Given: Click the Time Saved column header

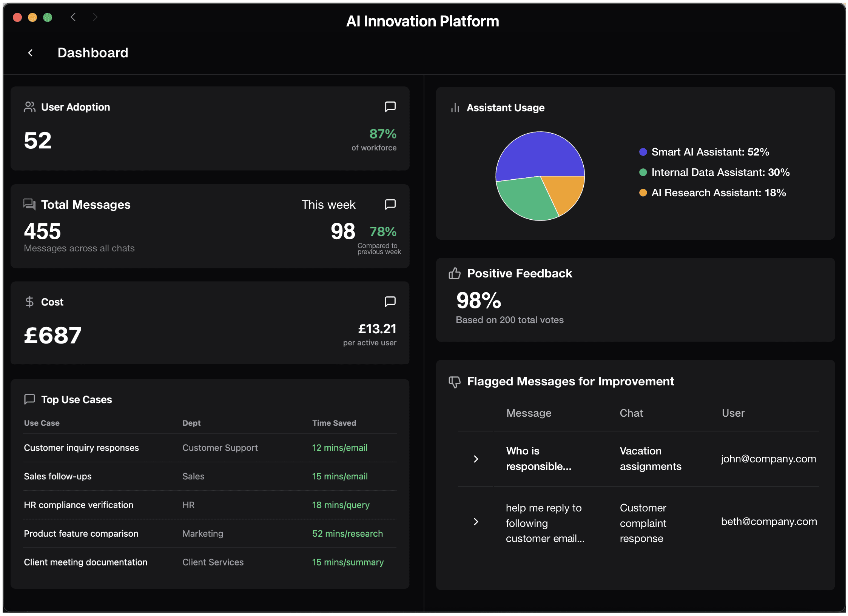Looking at the screenshot, I should pyautogui.click(x=334, y=423).
